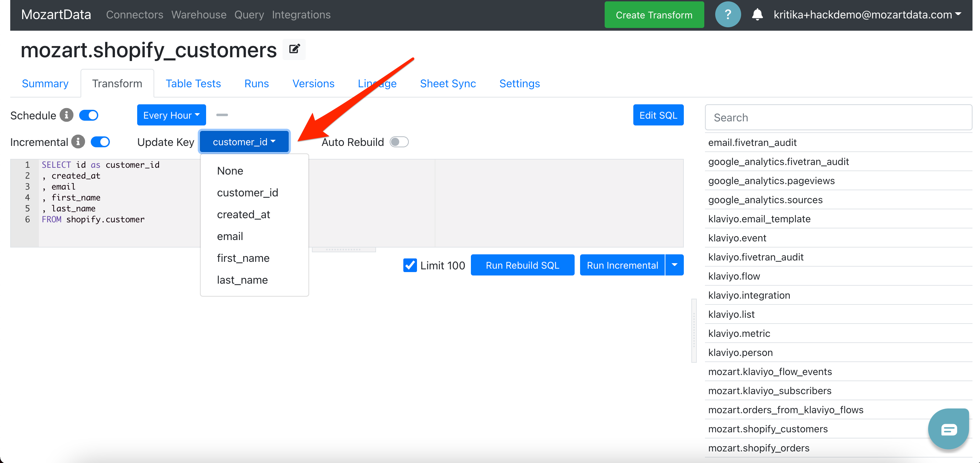This screenshot has width=980, height=463.
Task: Switch to the Summary tab
Action: [x=45, y=84]
